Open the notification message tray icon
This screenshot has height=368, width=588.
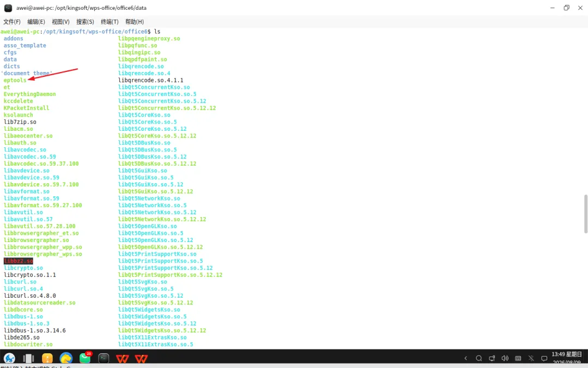coord(544,358)
